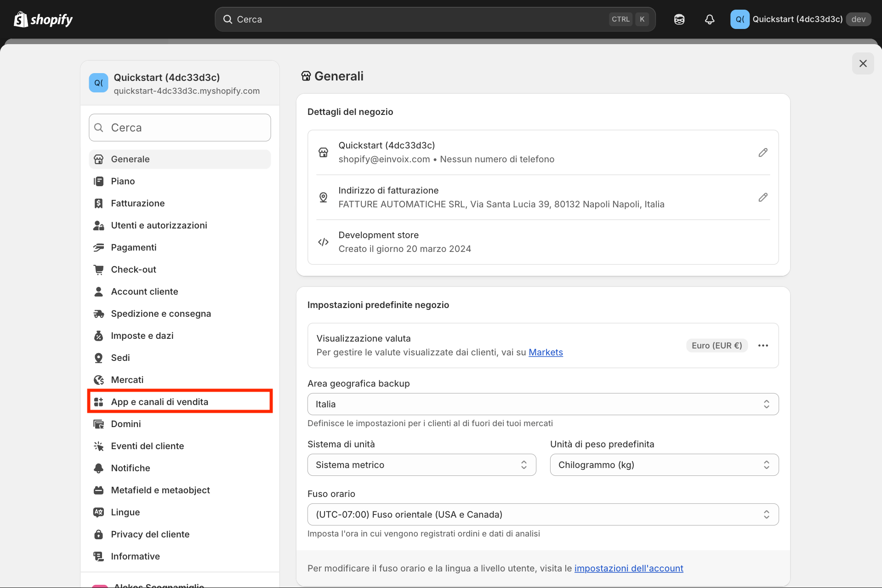
Task: Select the Pagamenti sidebar icon
Action: tap(99, 247)
